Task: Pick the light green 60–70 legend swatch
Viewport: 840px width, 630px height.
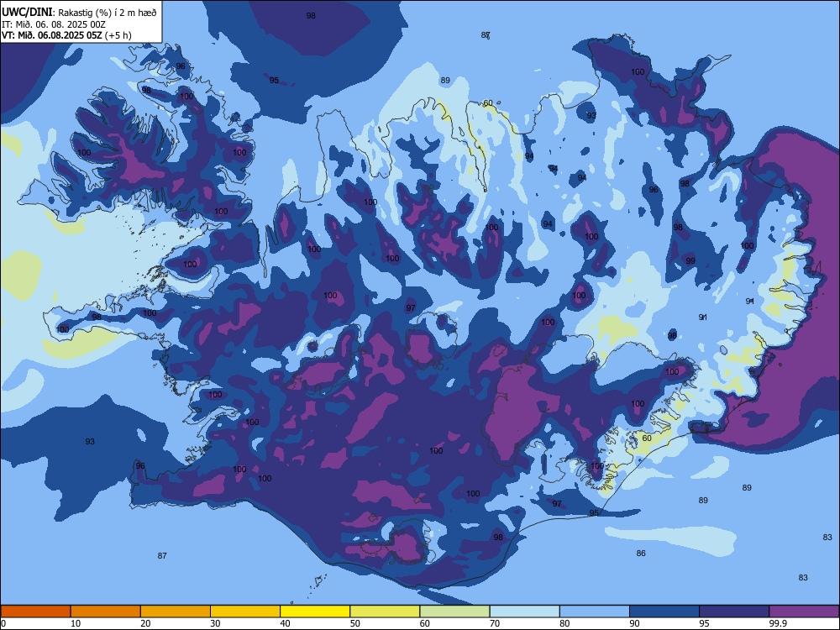Action: (454, 612)
